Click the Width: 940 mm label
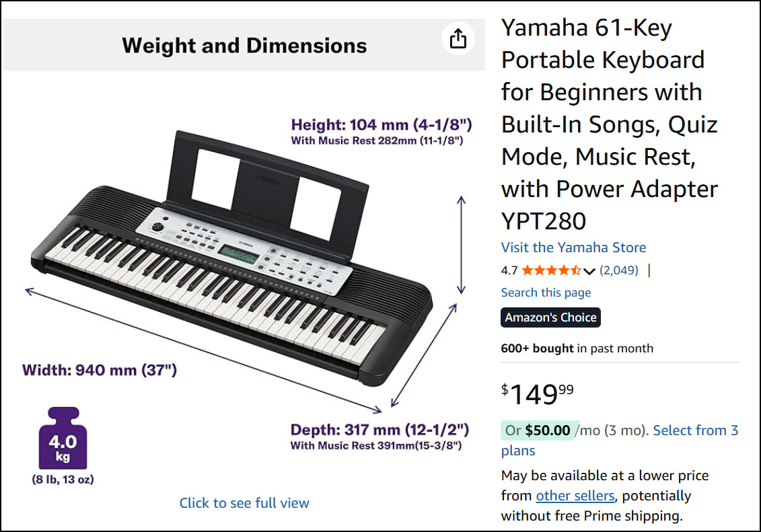The image size is (761, 532). tap(100, 370)
